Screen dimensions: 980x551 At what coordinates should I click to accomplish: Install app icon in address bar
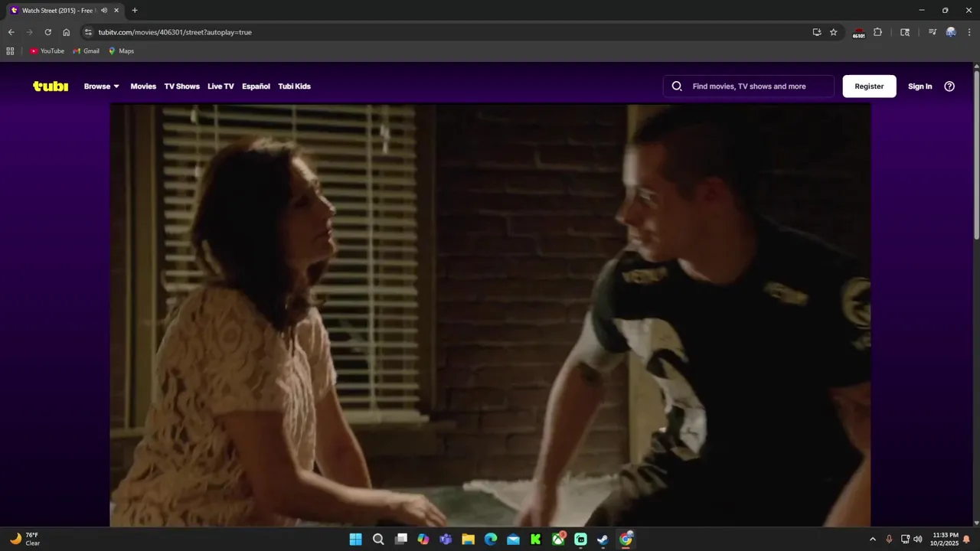(x=817, y=32)
